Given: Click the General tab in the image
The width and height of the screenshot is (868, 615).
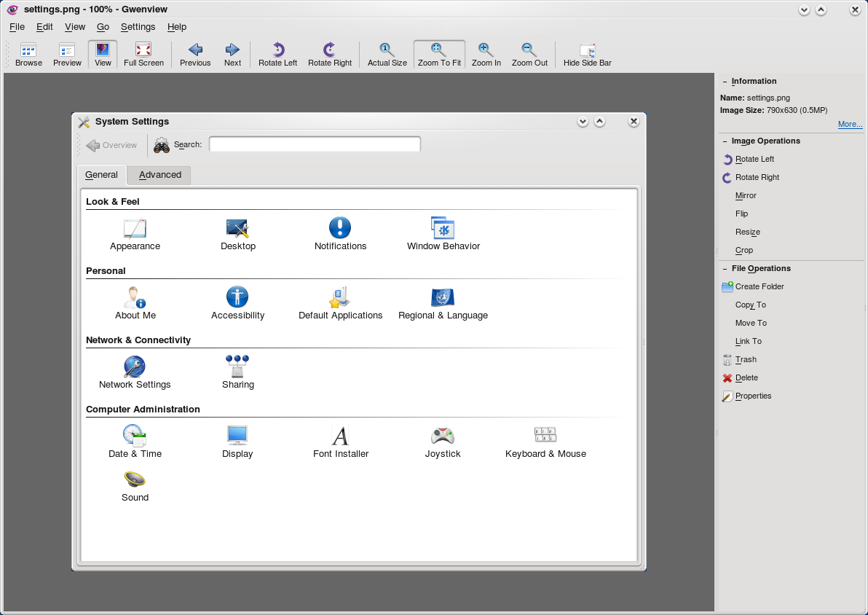Looking at the screenshot, I should click(x=101, y=175).
